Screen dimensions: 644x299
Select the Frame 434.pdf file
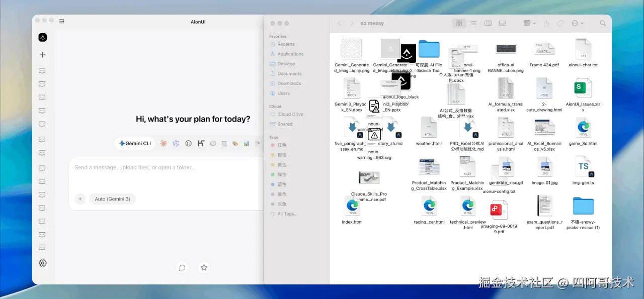click(544, 50)
